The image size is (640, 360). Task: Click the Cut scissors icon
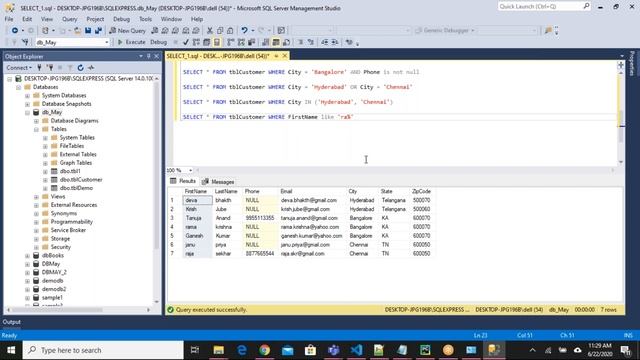click(x=209, y=31)
